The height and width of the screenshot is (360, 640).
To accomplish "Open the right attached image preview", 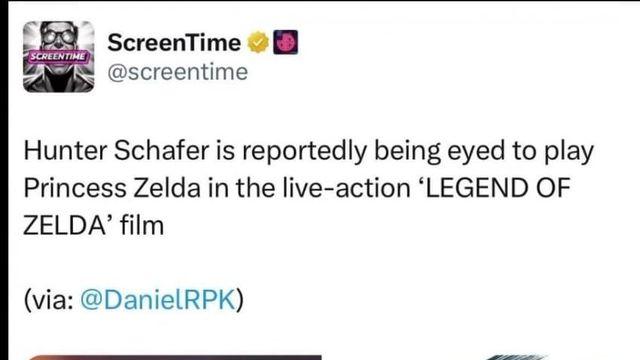I will click(514, 358).
